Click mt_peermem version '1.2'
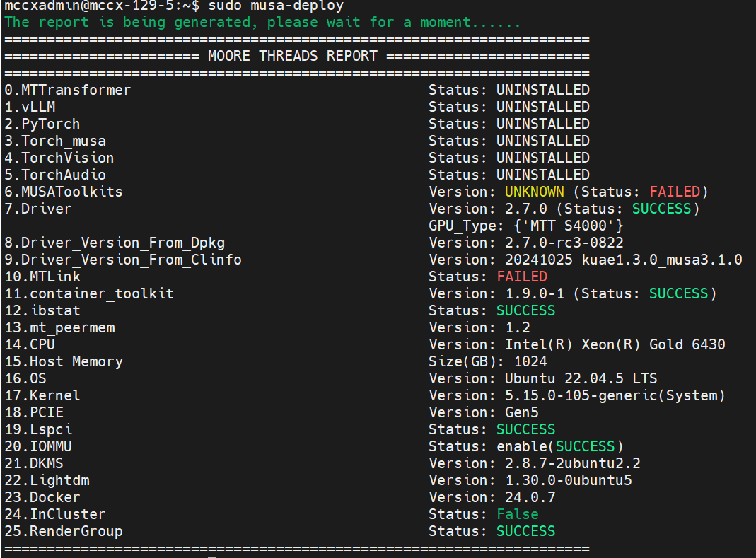 [x=518, y=328]
